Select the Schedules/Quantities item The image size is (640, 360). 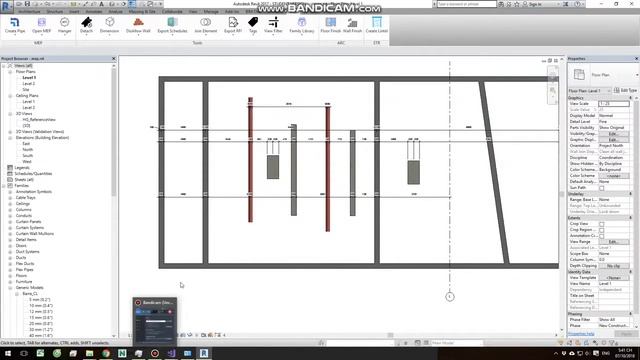coord(33,174)
